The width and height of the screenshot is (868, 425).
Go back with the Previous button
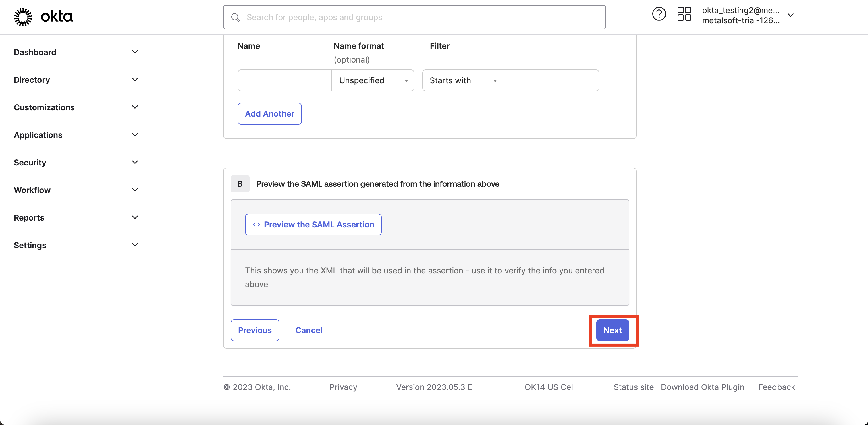point(255,330)
